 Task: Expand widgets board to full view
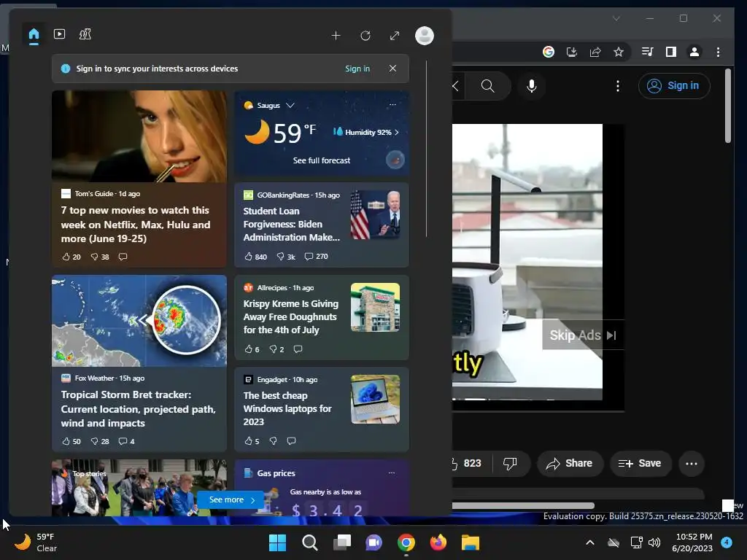[395, 36]
